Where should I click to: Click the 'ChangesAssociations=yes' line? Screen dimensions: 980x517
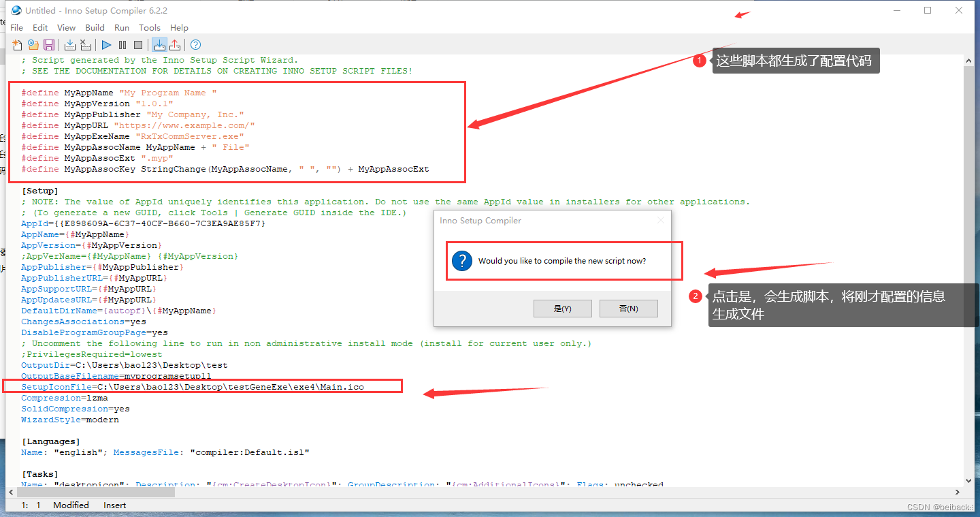tap(84, 322)
